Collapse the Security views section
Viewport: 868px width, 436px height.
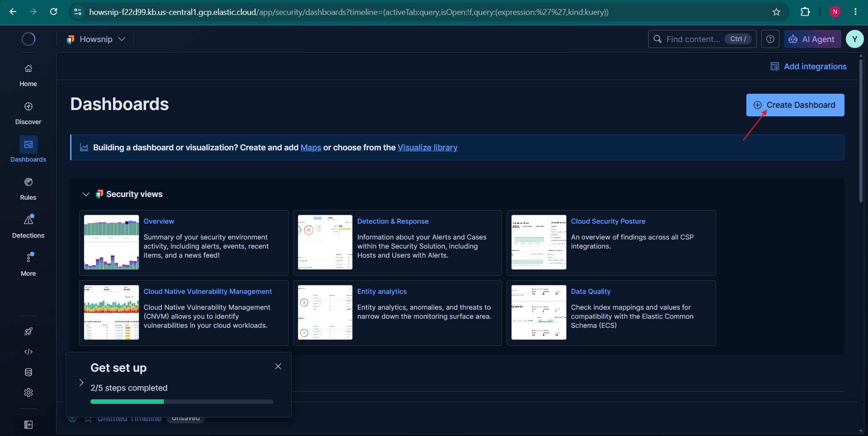tap(86, 194)
